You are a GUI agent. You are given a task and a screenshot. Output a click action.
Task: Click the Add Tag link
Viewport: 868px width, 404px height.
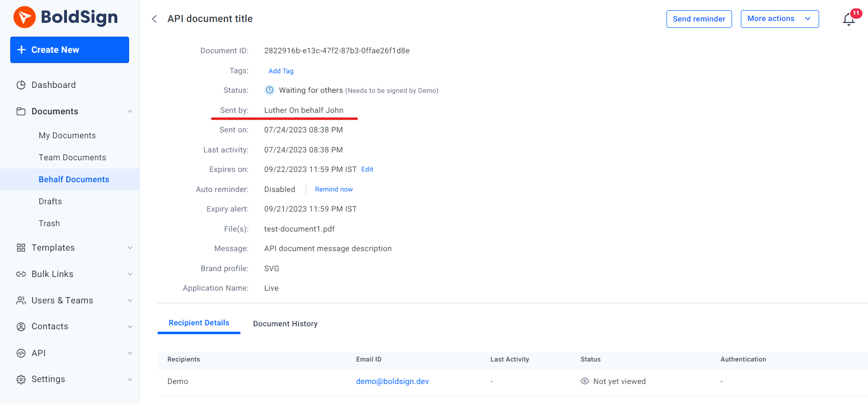[281, 71]
